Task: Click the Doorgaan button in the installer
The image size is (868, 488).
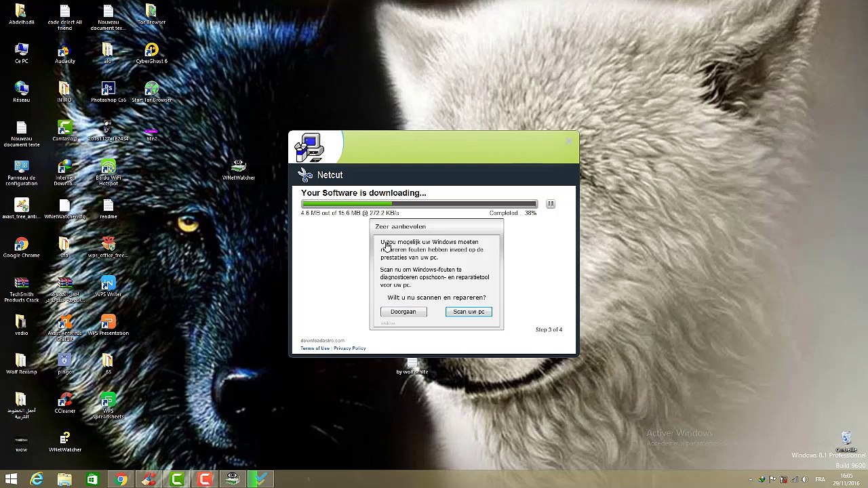Action: click(403, 312)
